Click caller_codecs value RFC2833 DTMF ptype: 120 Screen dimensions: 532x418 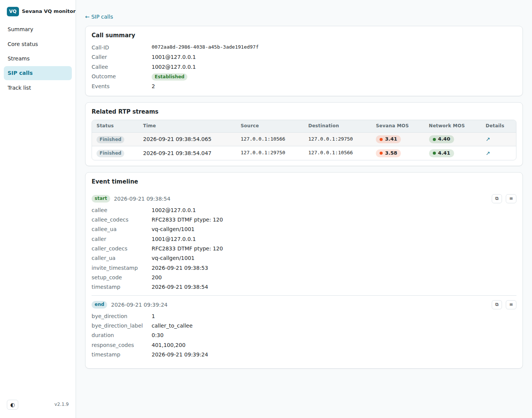click(x=187, y=249)
